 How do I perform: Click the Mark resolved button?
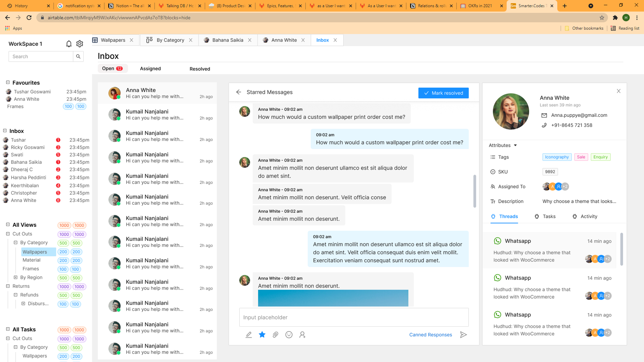[x=443, y=93]
